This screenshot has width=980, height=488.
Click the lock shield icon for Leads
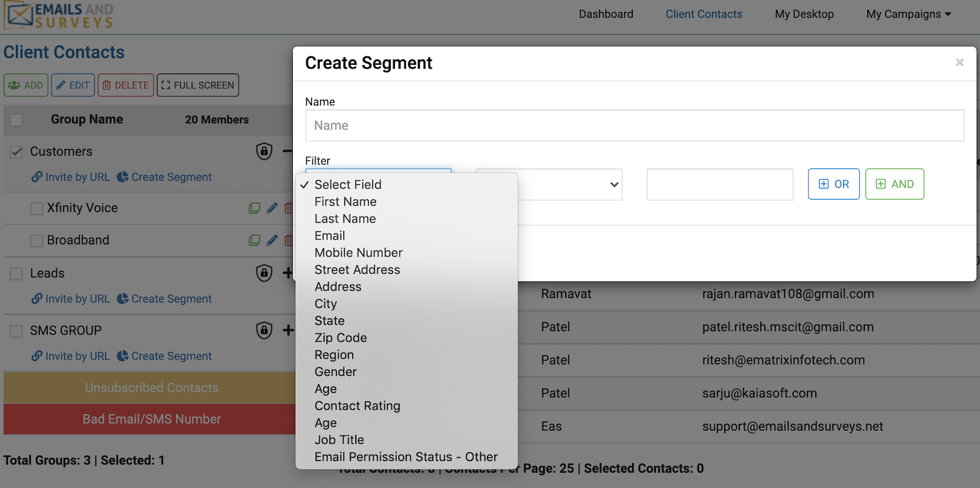[264, 272]
